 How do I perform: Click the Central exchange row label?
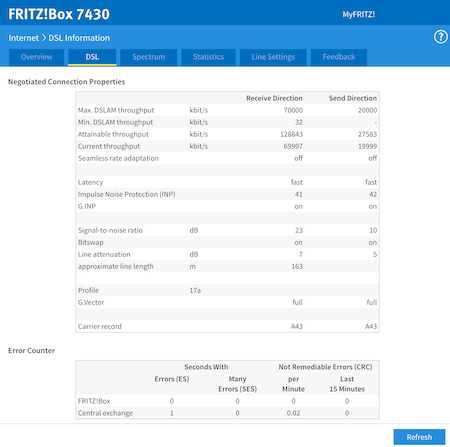pos(105,413)
